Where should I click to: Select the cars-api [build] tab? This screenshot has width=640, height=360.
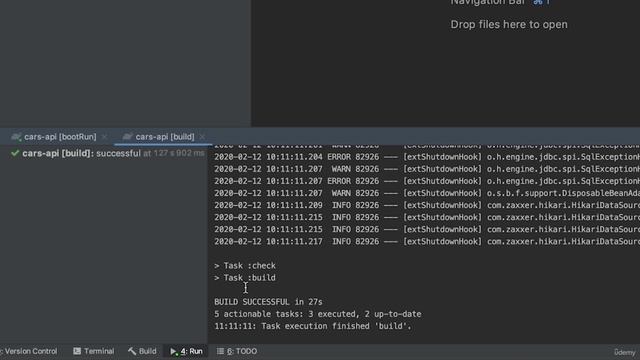coord(164,137)
